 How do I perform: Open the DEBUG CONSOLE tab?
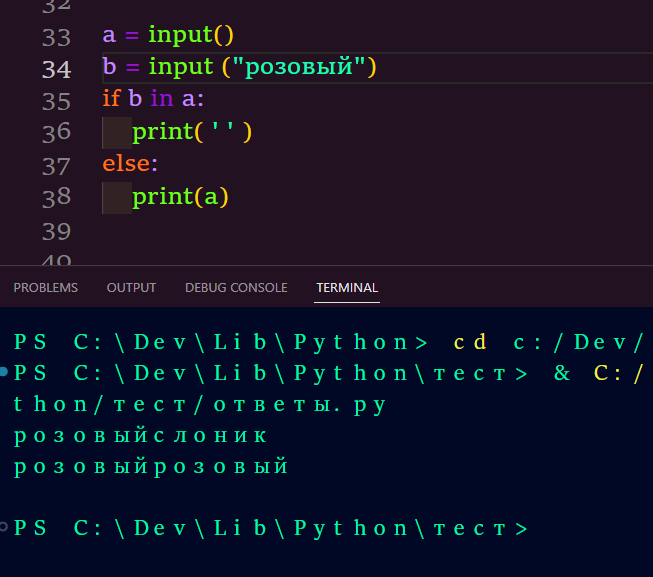click(x=236, y=288)
